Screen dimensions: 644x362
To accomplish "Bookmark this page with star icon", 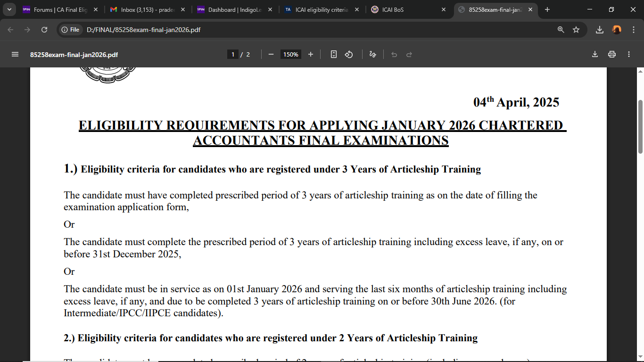I will 576,30.
